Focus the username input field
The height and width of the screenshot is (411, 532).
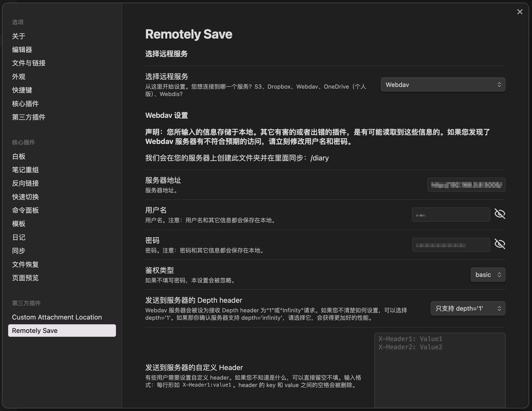pyautogui.click(x=451, y=215)
